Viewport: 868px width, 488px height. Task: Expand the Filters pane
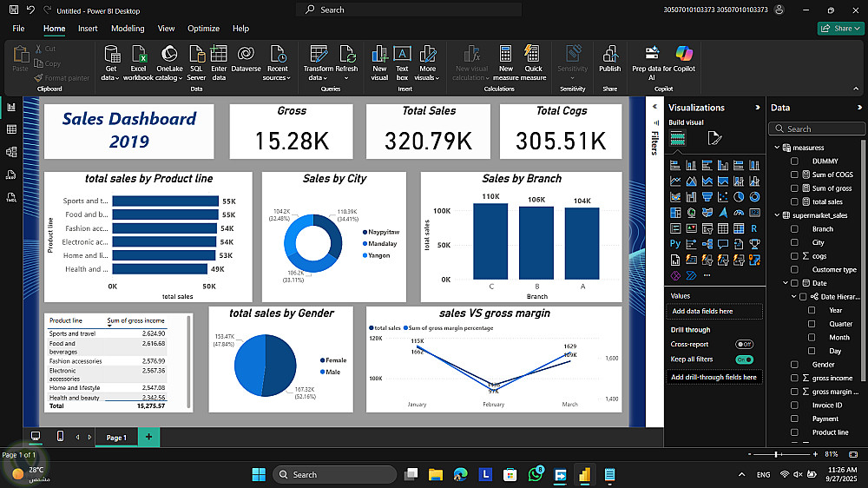click(x=654, y=106)
